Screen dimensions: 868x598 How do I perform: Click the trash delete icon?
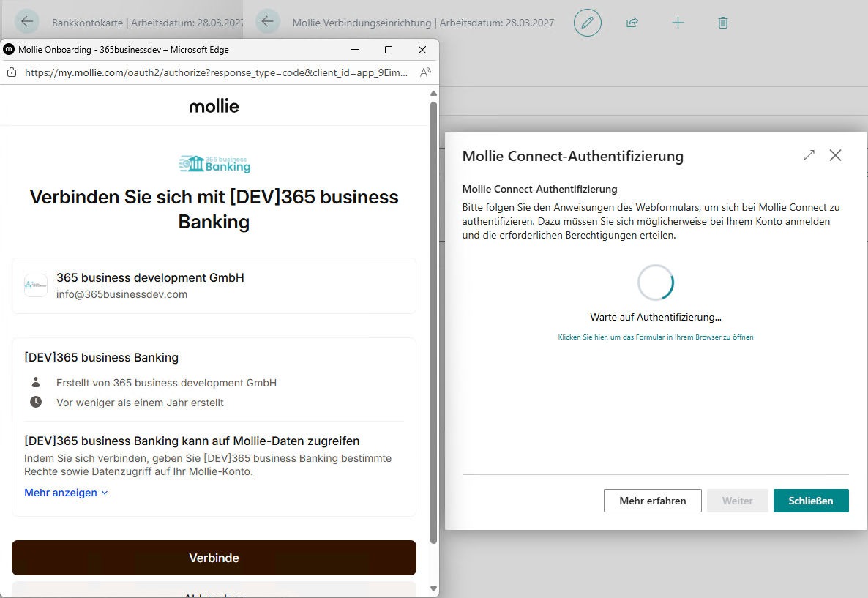723,23
